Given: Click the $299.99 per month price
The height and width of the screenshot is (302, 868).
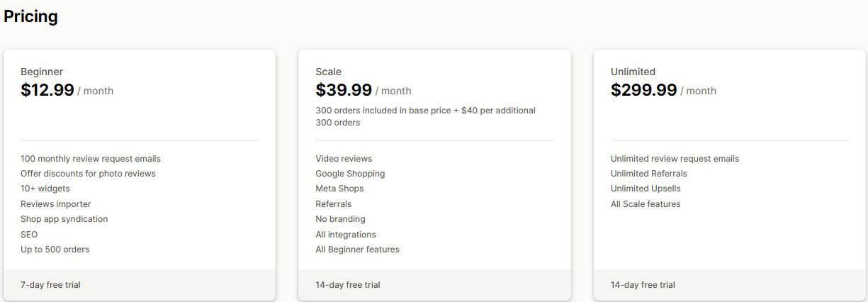Looking at the screenshot, I should [x=663, y=90].
